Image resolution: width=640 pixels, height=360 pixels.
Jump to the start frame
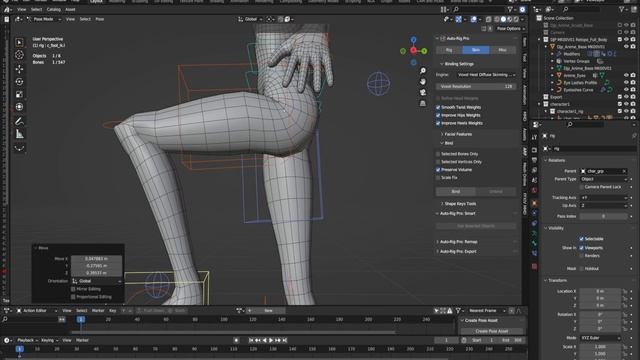coord(251,340)
